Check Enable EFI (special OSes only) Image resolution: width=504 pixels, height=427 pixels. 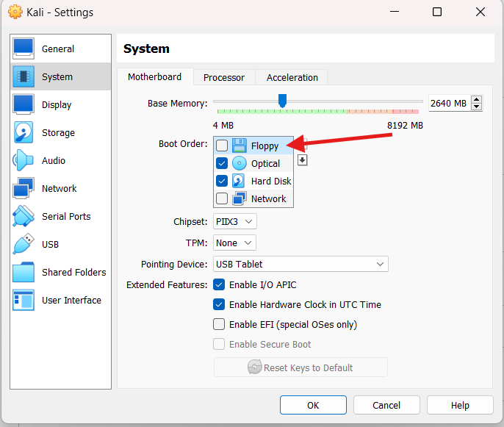219,324
